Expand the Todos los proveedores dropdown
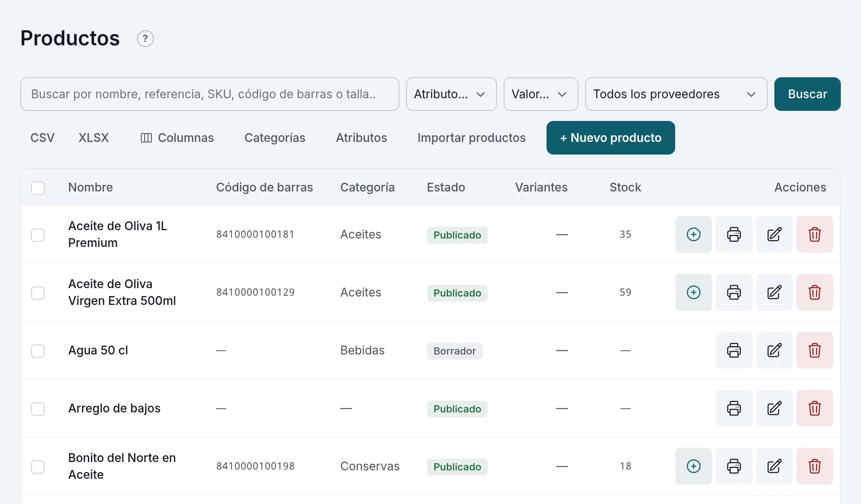The height and width of the screenshot is (504, 861). coord(676,94)
